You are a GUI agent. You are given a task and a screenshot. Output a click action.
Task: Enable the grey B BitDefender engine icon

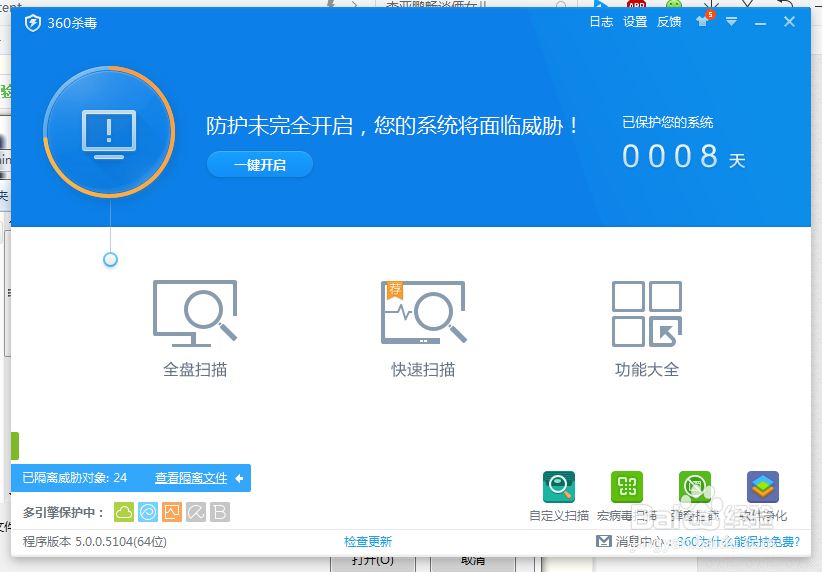coord(220,512)
